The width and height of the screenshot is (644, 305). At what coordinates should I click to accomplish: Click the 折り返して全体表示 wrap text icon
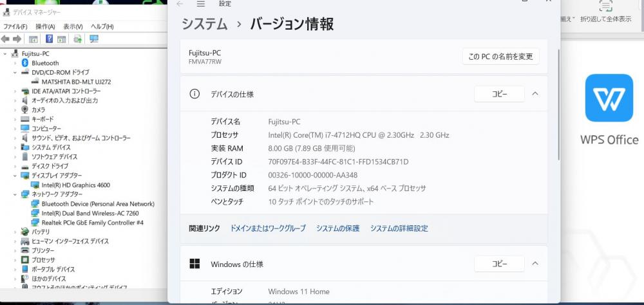tap(605, 6)
